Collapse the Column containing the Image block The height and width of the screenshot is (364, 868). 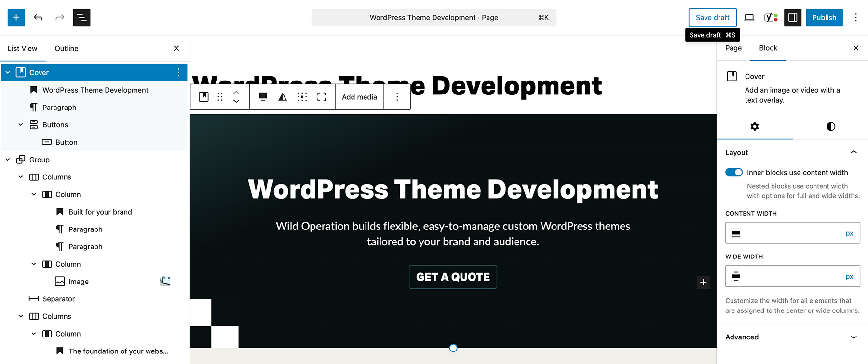click(34, 264)
